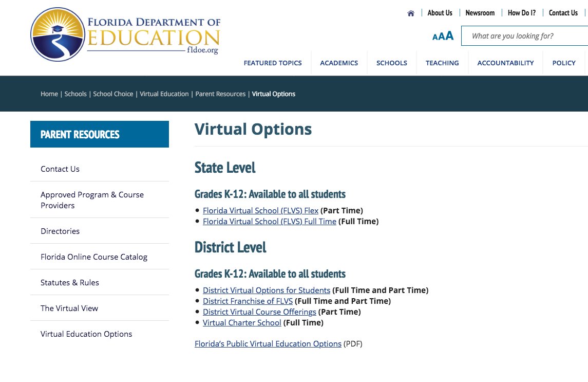Click the State Level heading
588x382 pixels.
(225, 168)
